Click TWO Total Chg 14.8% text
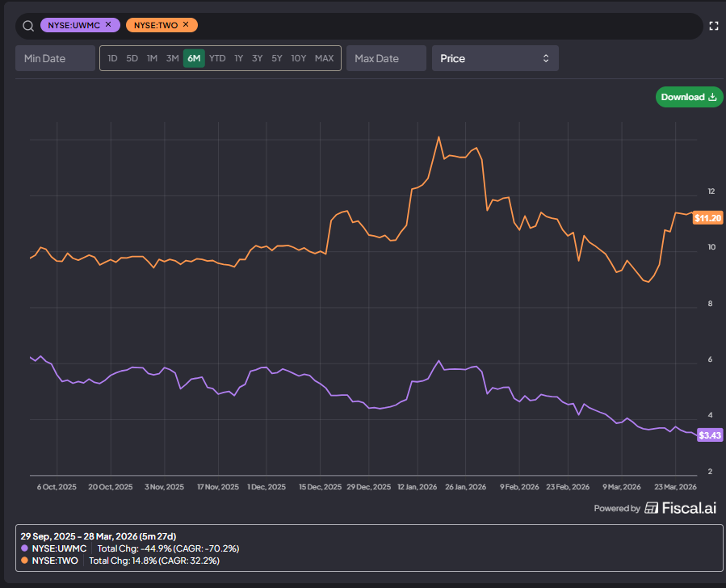The image size is (726, 588). [x=154, y=561]
